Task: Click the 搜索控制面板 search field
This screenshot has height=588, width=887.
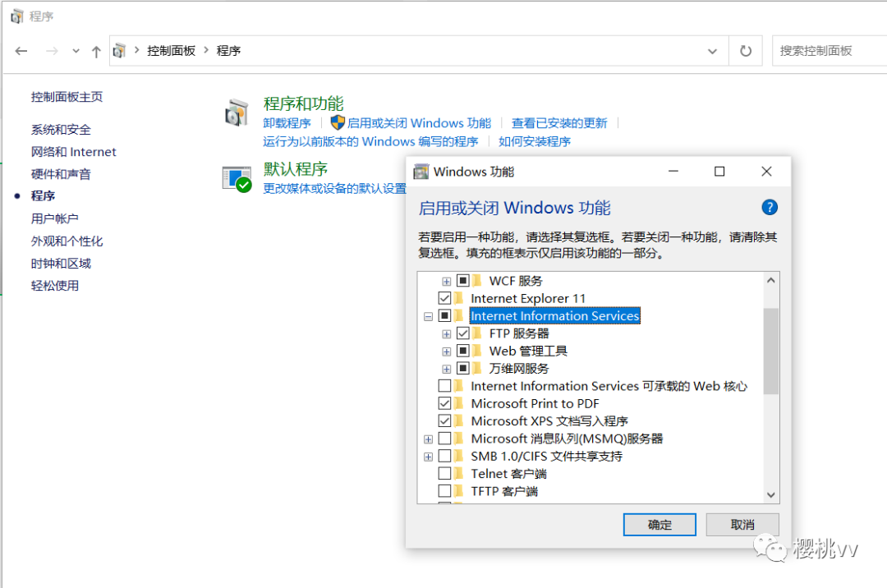Action: (828, 51)
